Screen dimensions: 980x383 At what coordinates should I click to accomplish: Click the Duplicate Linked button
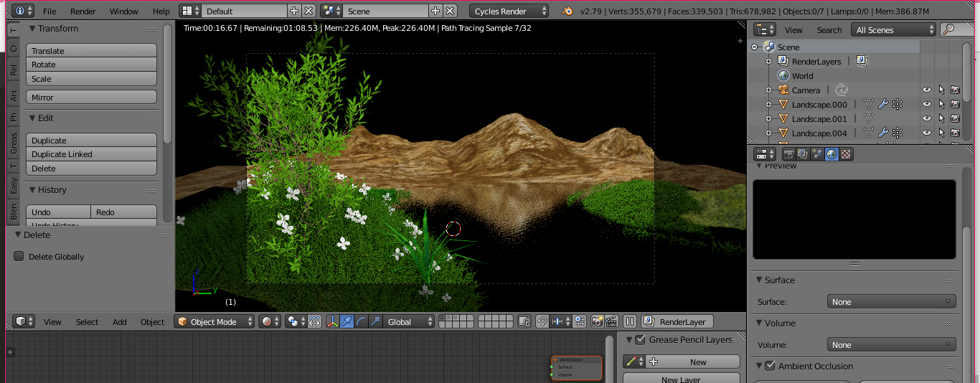click(x=91, y=154)
